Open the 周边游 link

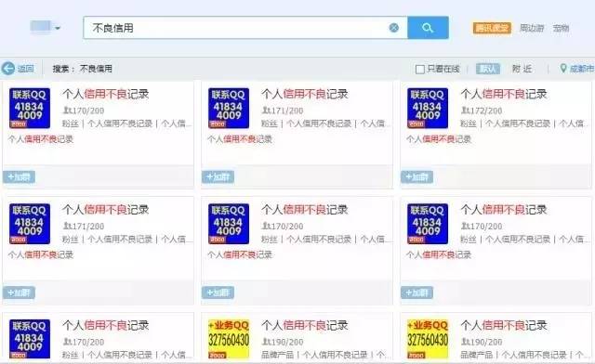[x=532, y=28]
